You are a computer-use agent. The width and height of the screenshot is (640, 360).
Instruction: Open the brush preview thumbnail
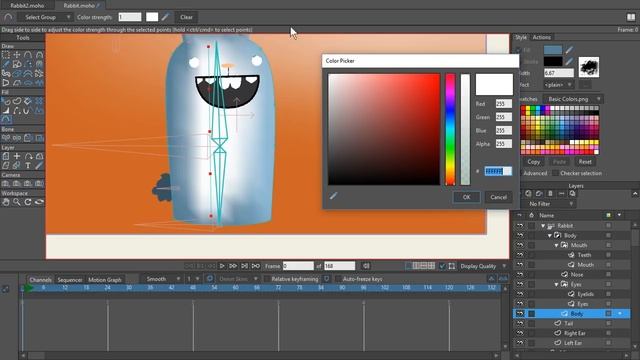(x=589, y=67)
